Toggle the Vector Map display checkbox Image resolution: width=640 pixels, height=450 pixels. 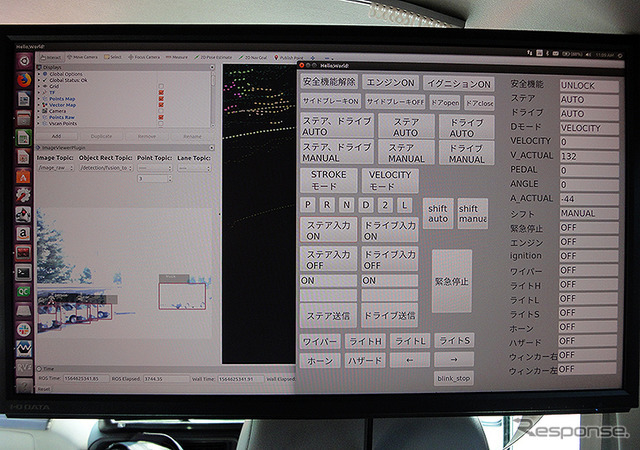coord(161,104)
